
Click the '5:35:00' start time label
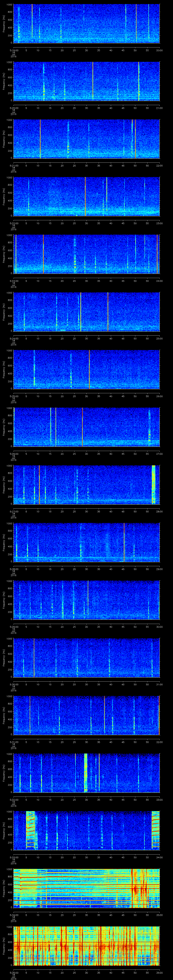coord(14,972)
